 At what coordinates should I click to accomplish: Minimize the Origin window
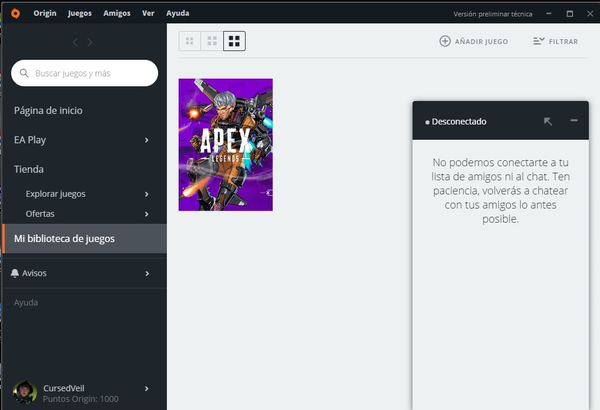pyautogui.click(x=549, y=13)
